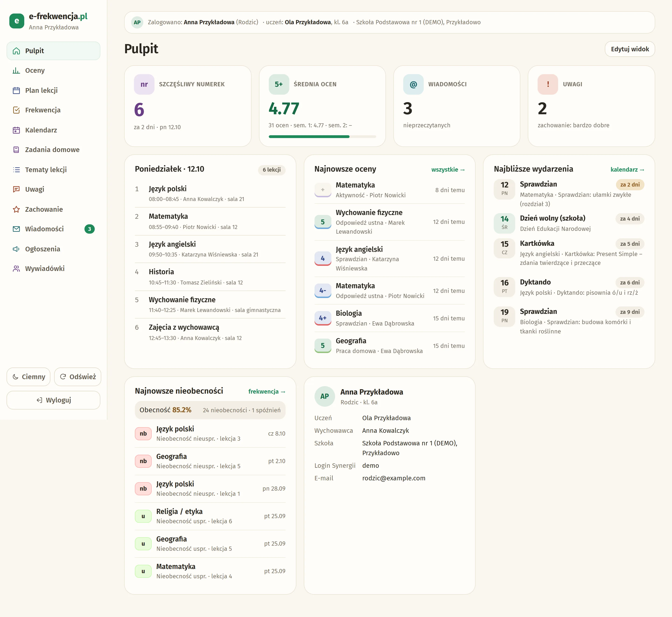The width and height of the screenshot is (672, 617).
Task: Open the Dyktando event
Action: click(x=569, y=287)
